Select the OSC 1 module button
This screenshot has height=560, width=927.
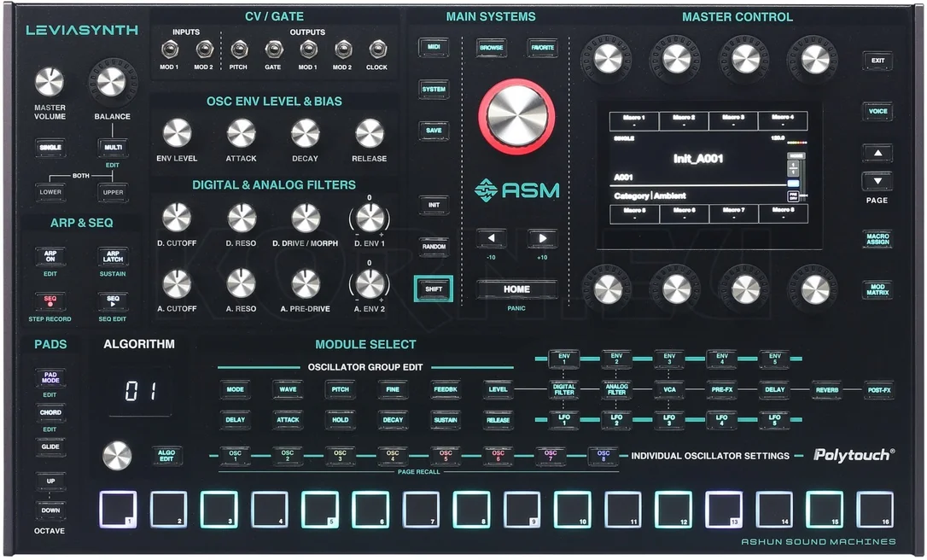click(236, 456)
